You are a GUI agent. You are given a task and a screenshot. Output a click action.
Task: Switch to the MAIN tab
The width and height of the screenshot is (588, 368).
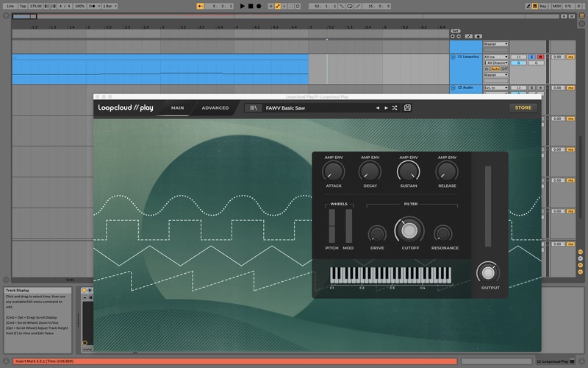177,108
